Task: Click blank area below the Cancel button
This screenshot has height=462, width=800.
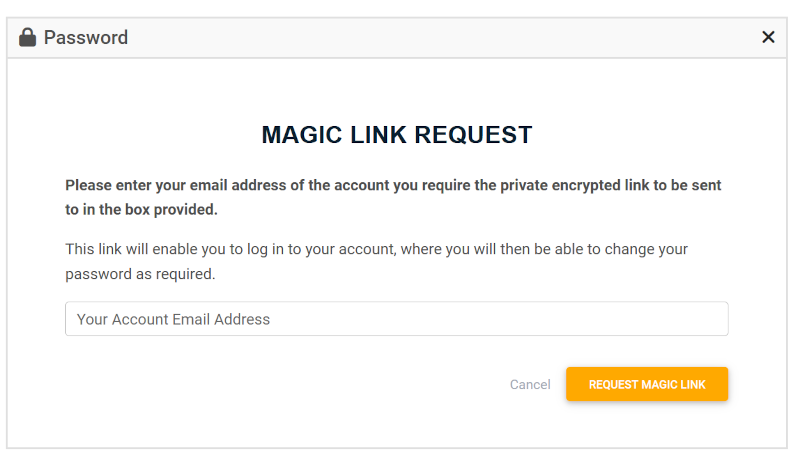Action: tap(530, 421)
